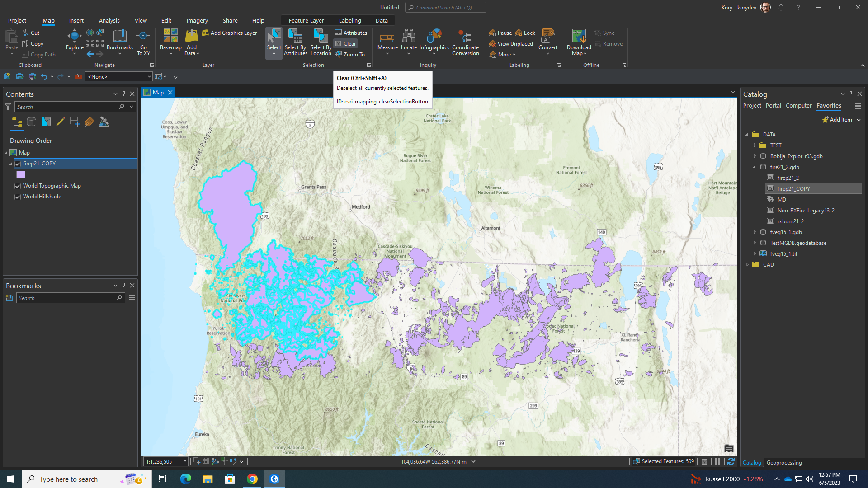Open the Basemap gallery
868x488 pixels.
[170, 41]
